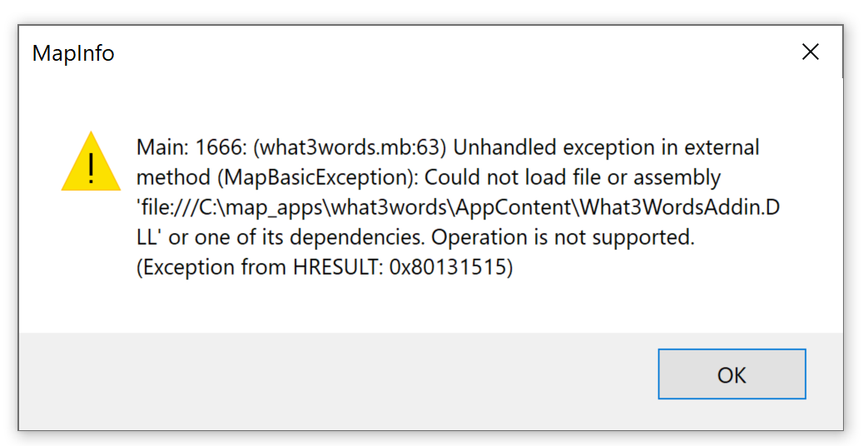Close the MapInfo error dialog

tap(811, 52)
